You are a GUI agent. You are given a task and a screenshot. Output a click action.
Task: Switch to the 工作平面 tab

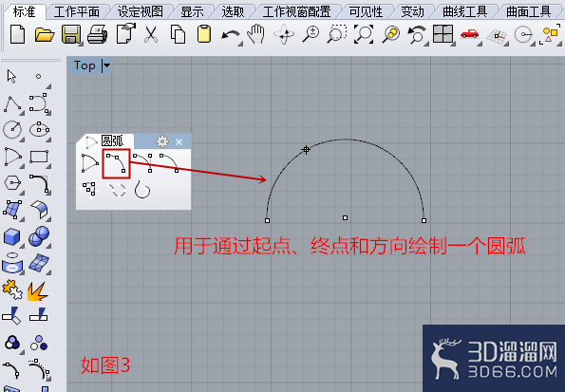pyautogui.click(x=76, y=12)
